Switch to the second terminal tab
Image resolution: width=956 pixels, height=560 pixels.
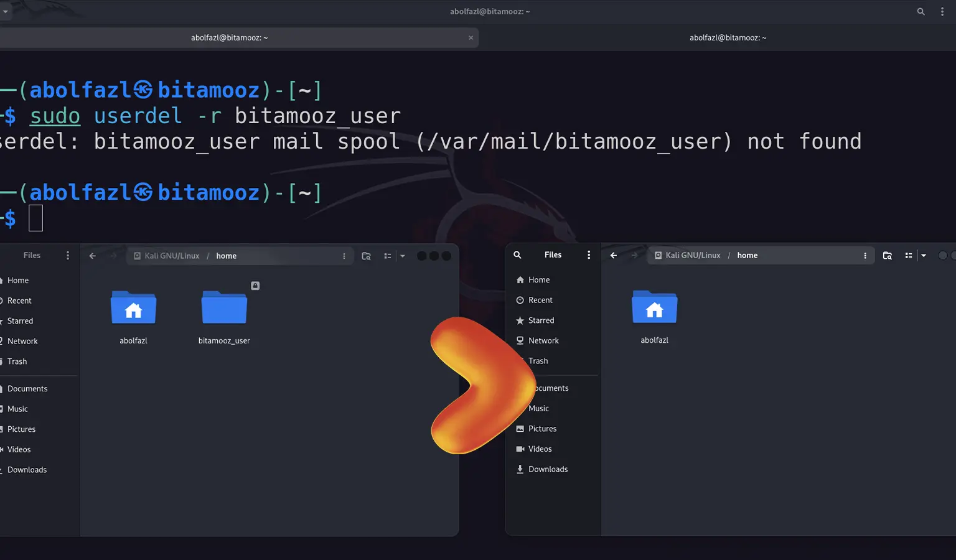pyautogui.click(x=727, y=38)
